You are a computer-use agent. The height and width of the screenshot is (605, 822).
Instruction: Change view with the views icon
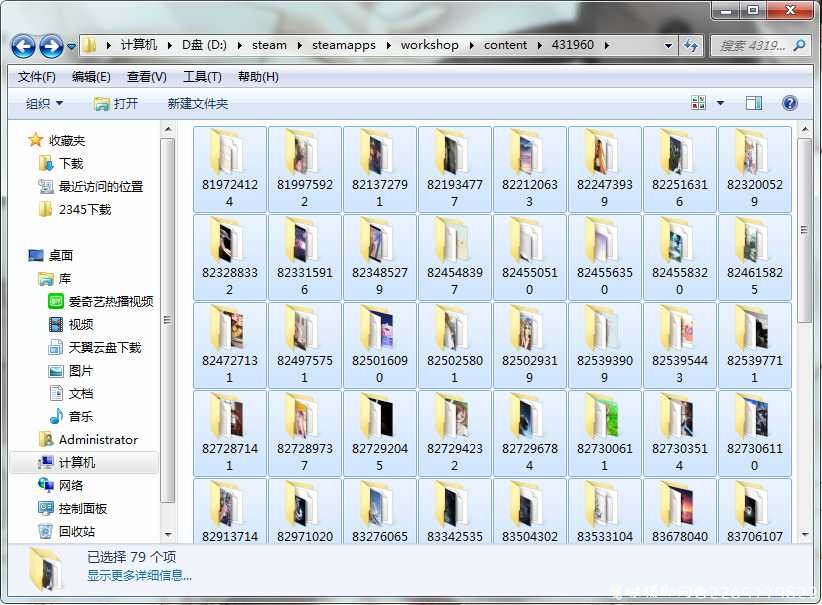[x=699, y=103]
